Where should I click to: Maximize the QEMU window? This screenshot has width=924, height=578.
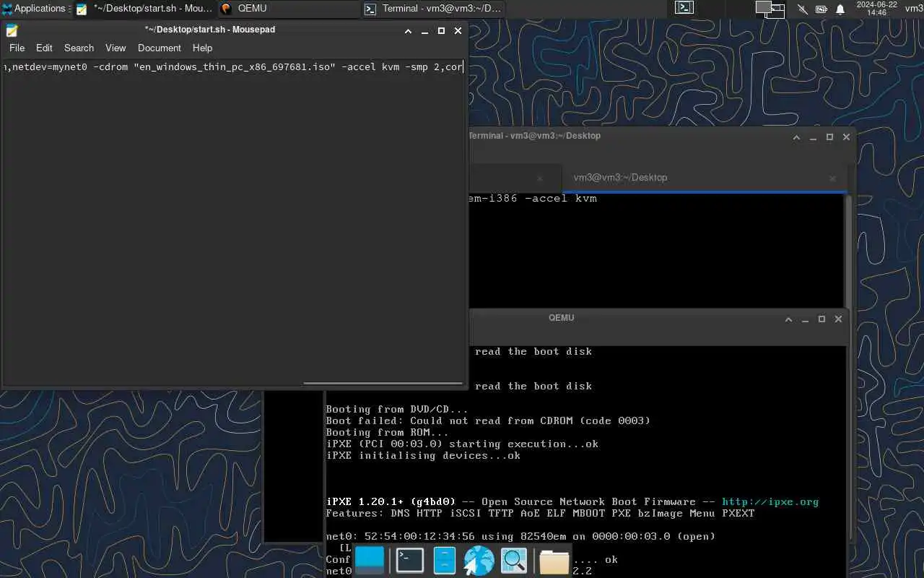[821, 319]
